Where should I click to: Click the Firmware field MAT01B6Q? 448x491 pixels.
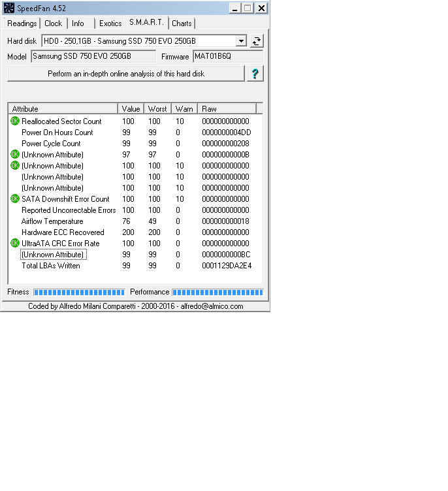tap(228, 56)
